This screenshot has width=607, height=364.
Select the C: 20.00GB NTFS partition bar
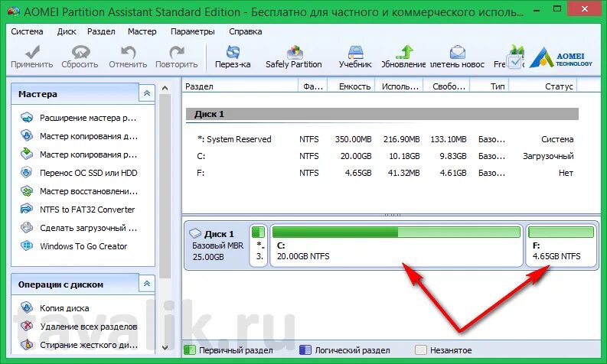coord(396,246)
